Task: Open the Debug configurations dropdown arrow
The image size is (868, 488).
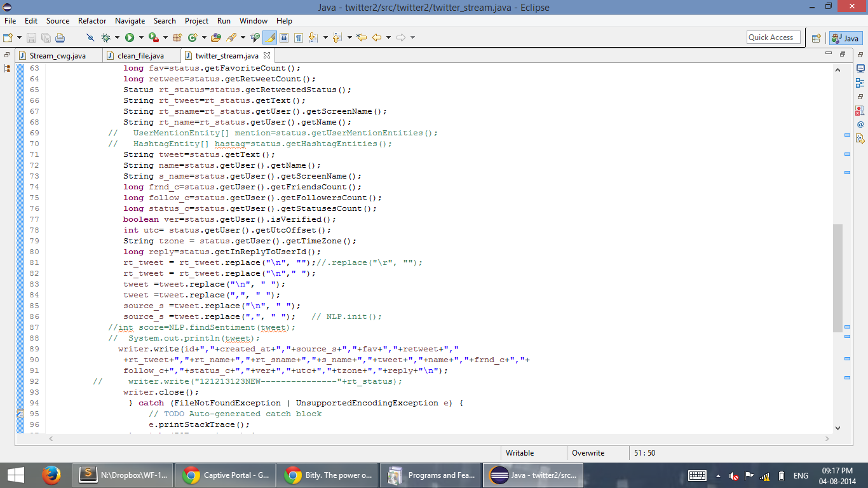Action: coord(117,37)
